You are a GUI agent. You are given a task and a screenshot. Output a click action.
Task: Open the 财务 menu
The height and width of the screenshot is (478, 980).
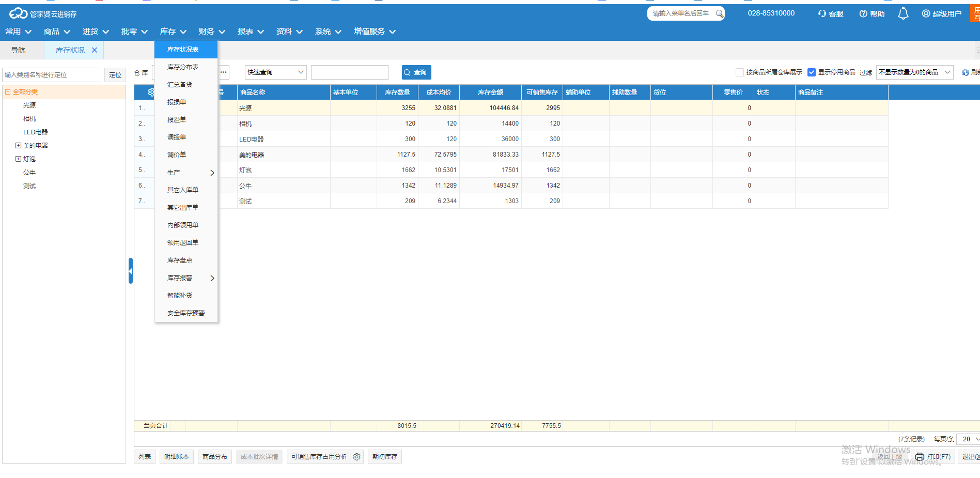point(212,32)
